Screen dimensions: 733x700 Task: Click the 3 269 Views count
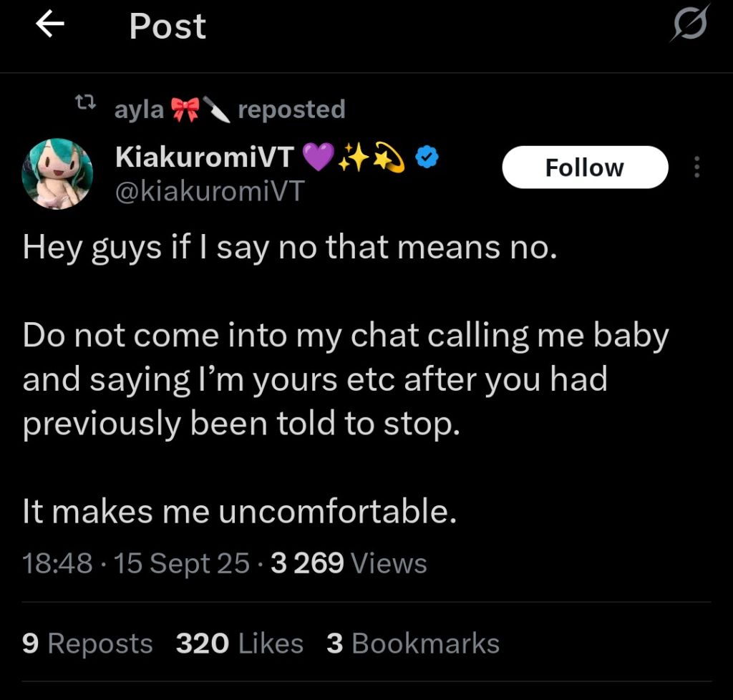coord(349,563)
